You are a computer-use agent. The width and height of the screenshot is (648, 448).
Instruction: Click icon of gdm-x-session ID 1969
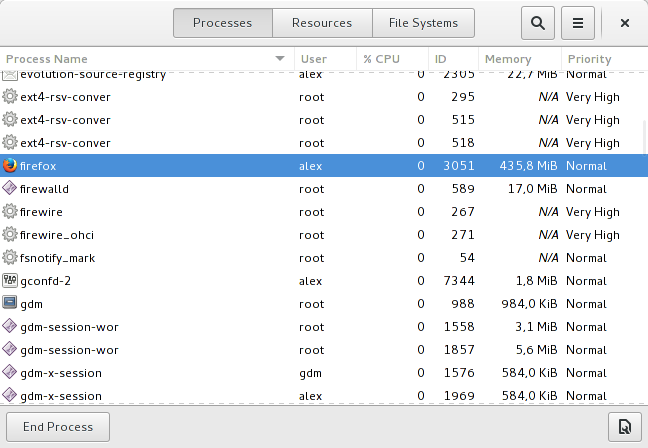click(10, 396)
